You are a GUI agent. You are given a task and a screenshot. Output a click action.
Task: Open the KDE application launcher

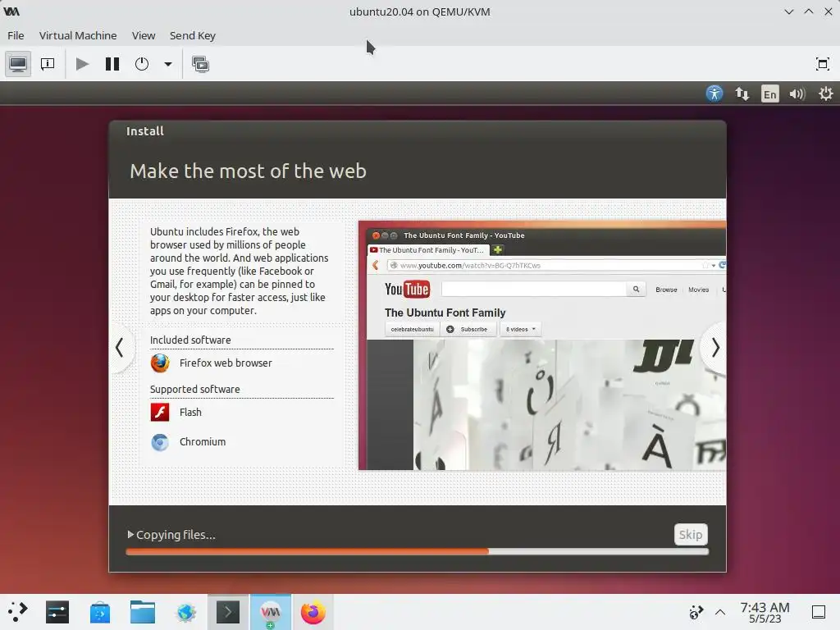point(18,612)
